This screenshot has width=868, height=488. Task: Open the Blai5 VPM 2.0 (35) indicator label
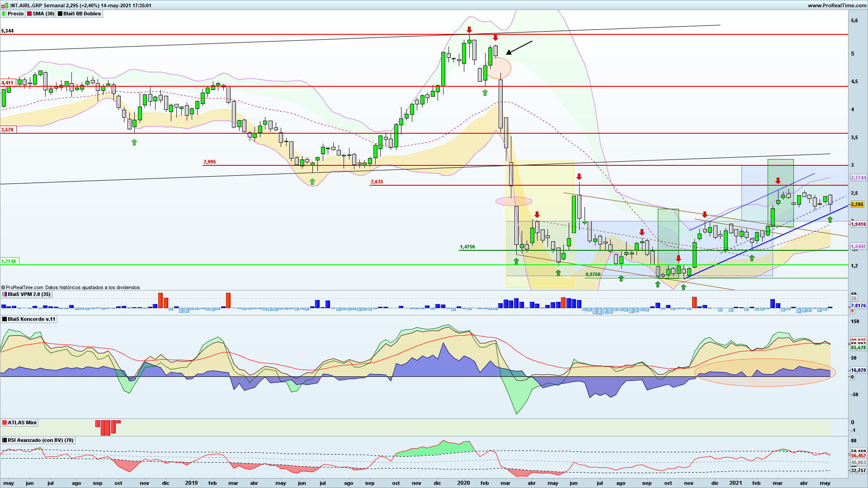tap(27, 294)
